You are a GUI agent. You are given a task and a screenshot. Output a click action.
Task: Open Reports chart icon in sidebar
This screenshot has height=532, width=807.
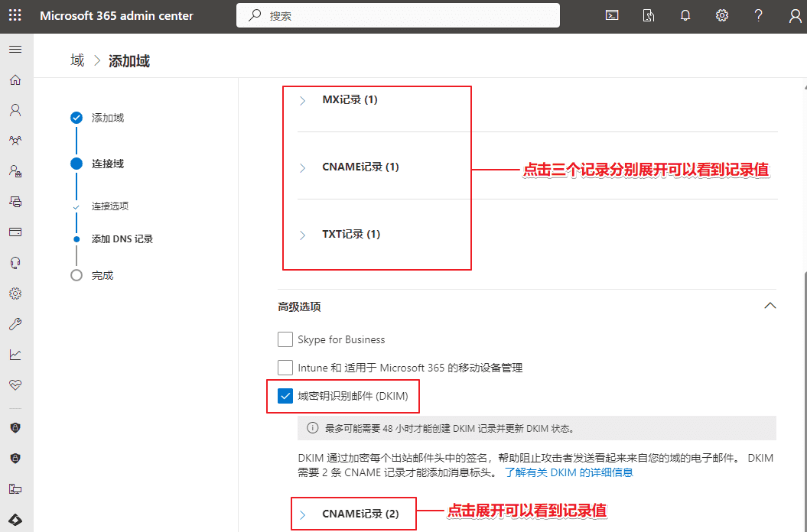coord(15,355)
